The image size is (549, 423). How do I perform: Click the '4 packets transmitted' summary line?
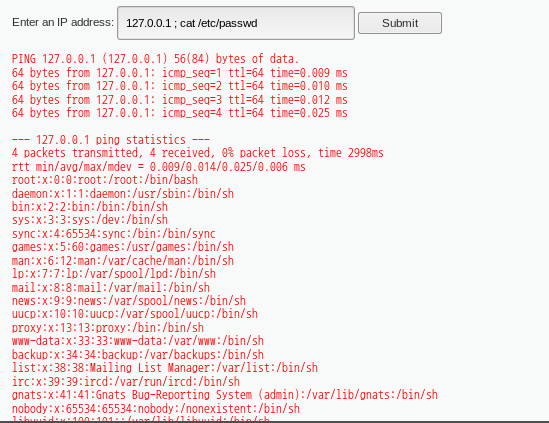click(x=197, y=153)
